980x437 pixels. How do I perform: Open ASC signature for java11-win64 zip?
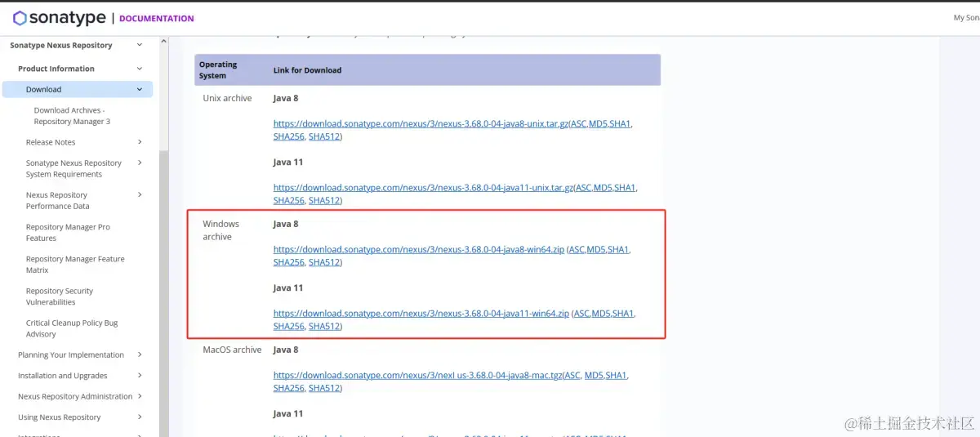point(582,314)
